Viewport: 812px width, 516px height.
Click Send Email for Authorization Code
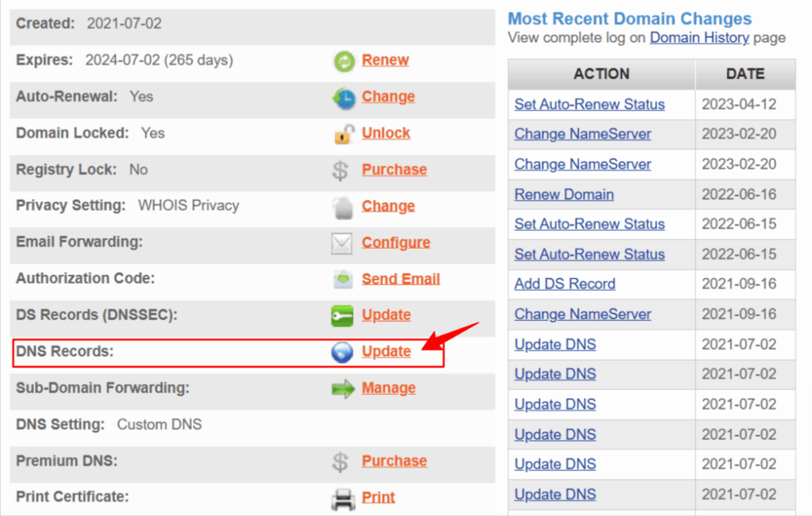tap(400, 279)
